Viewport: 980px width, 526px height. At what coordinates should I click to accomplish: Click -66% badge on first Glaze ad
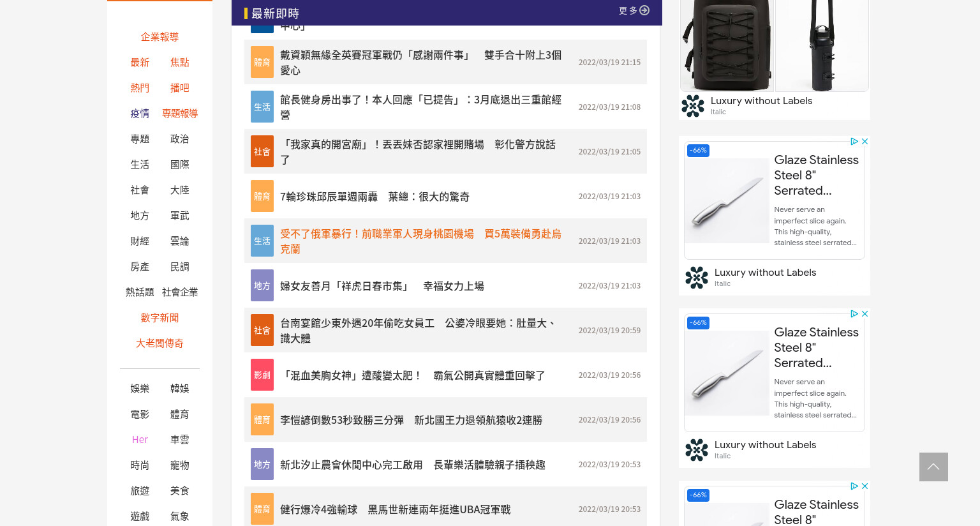tap(699, 151)
